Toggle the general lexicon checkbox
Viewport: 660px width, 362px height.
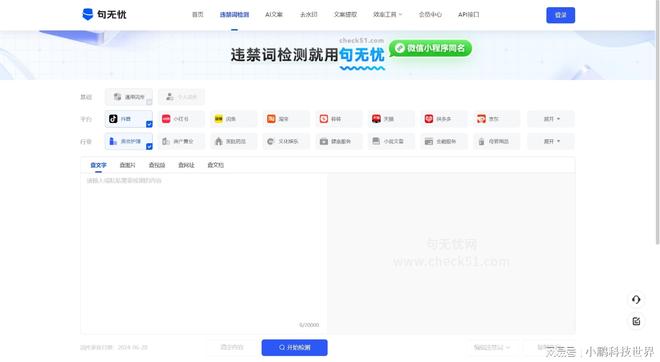149,102
